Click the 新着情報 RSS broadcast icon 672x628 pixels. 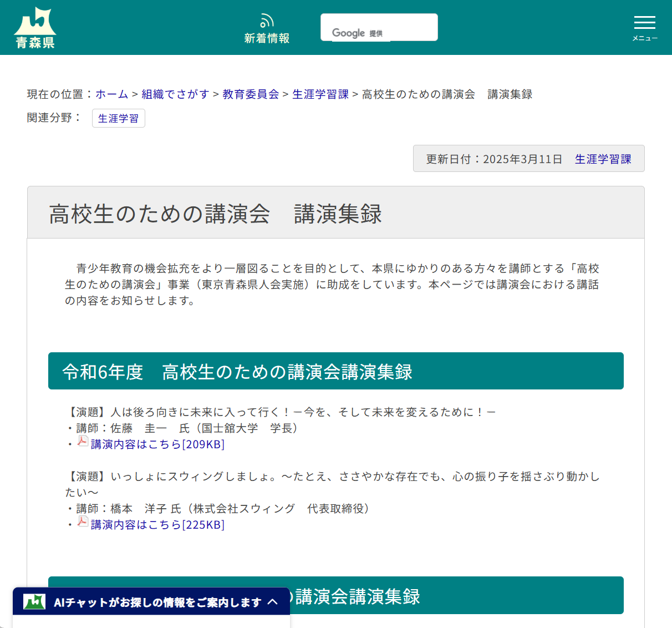tap(267, 20)
